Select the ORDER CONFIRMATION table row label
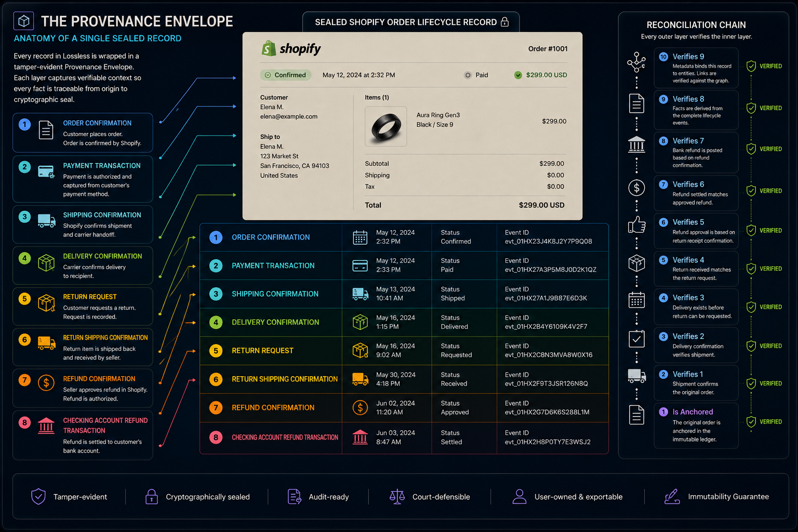The height and width of the screenshot is (532, 798). pyautogui.click(x=271, y=237)
